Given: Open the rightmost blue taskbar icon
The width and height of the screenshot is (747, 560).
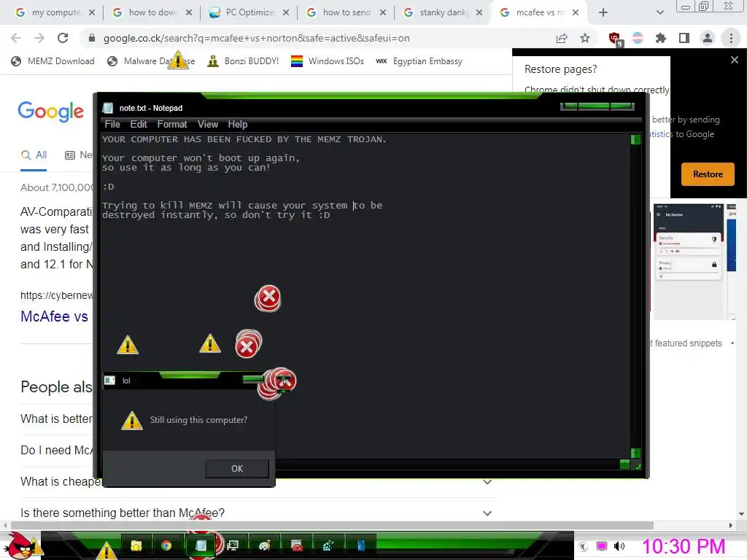Looking at the screenshot, I should [360, 545].
